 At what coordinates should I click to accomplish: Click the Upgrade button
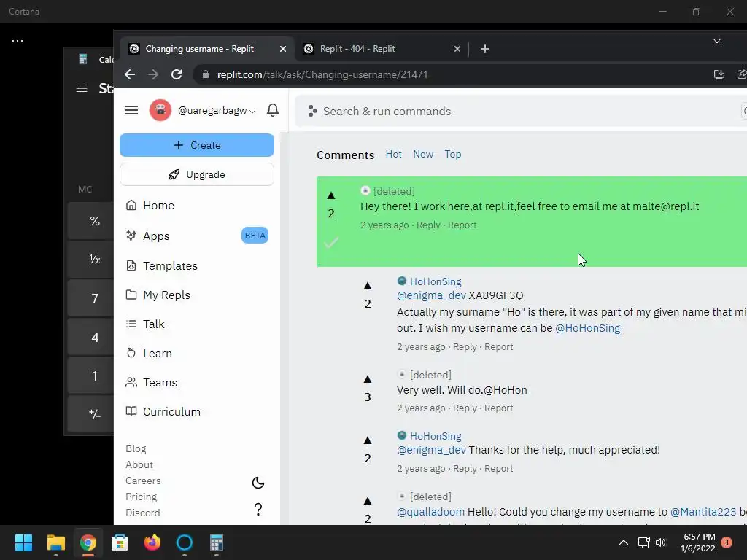click(x=197, y=174)
